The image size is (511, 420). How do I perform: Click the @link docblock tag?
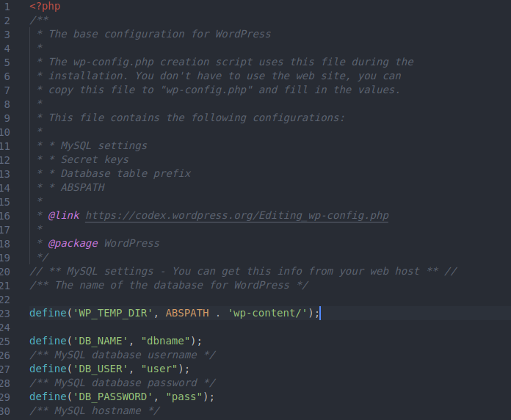[64, 215]
